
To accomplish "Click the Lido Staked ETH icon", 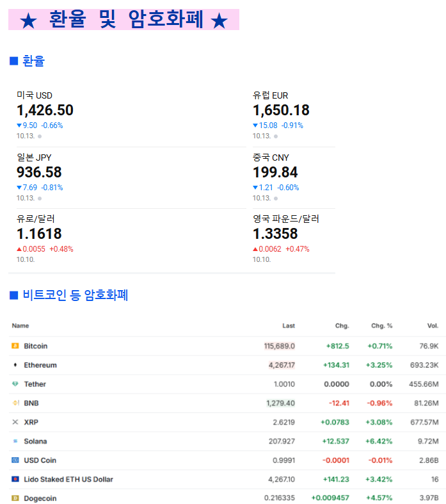I will [x=15, y=479].
